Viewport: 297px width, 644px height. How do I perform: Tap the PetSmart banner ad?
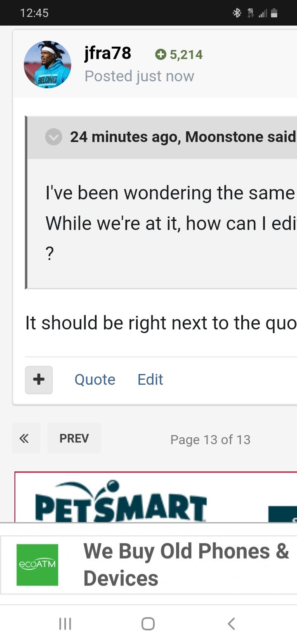[x=156, y=497]
